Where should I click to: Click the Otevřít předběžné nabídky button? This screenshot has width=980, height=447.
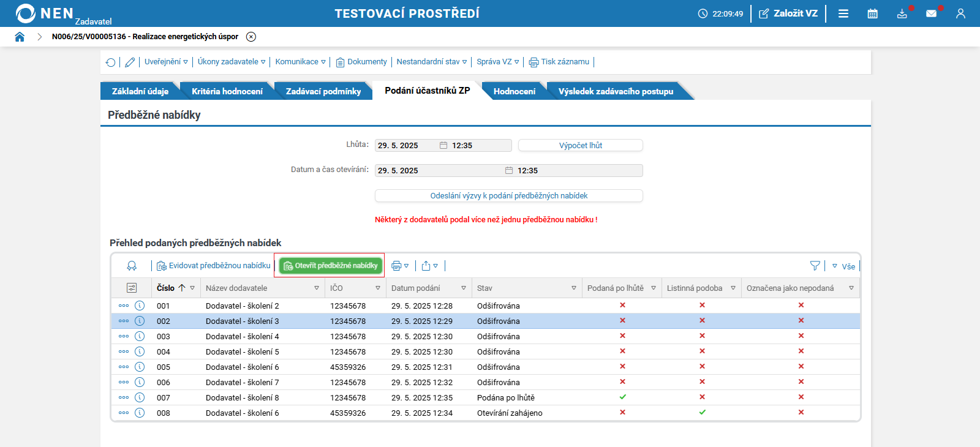click(x=331, y=266)
